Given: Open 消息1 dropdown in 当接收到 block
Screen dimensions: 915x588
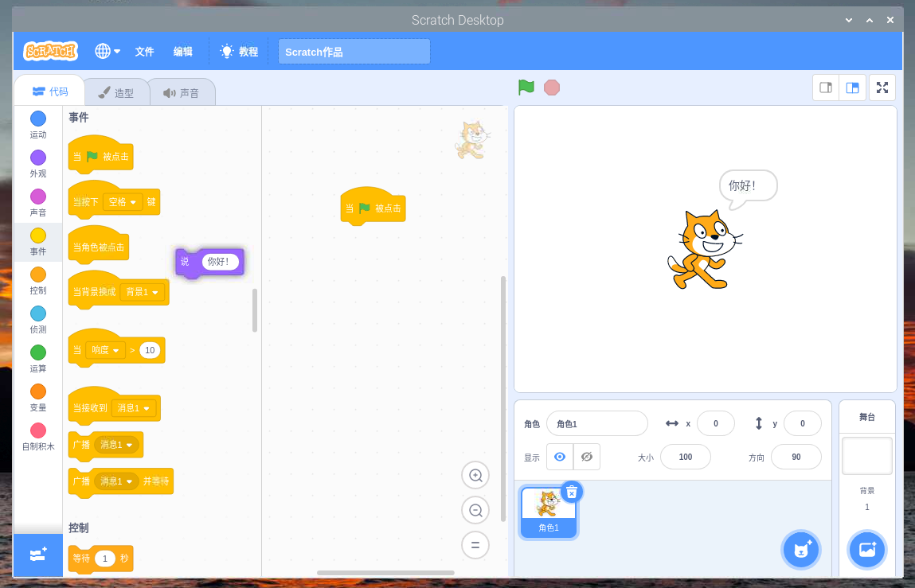Looking at the screenshot, I should (134, 407).
